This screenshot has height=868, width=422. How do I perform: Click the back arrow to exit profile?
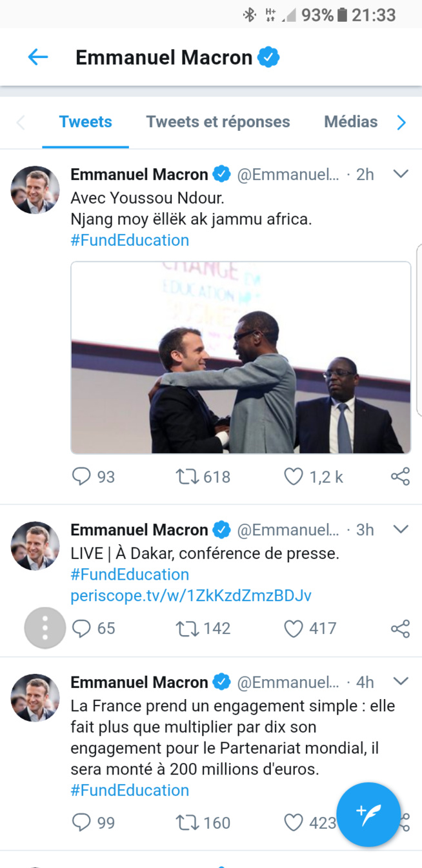click(x=37, y=57)
